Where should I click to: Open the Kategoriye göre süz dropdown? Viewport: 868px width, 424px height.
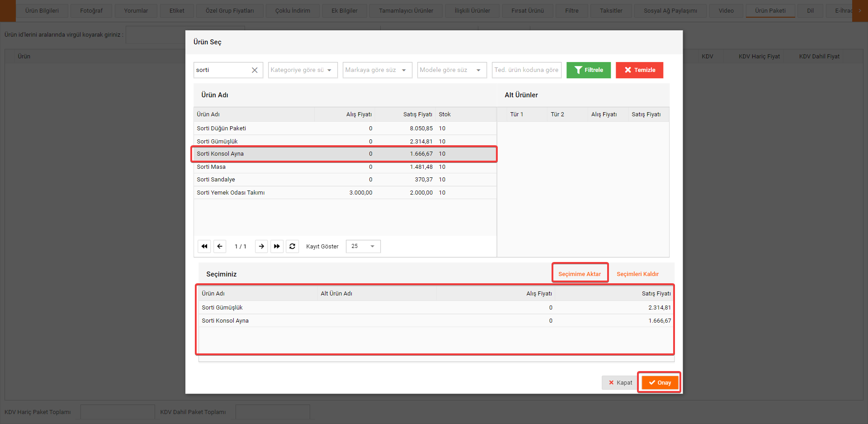[x=303, y=70]
